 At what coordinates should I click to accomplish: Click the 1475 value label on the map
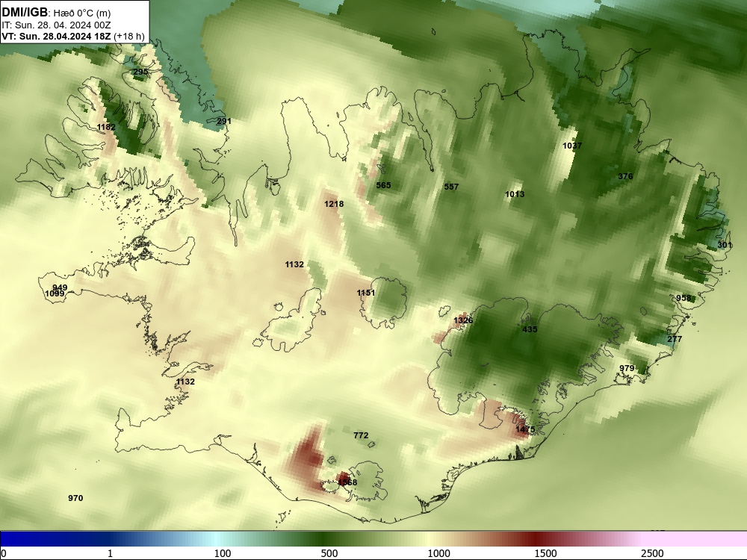click(525, 429)
